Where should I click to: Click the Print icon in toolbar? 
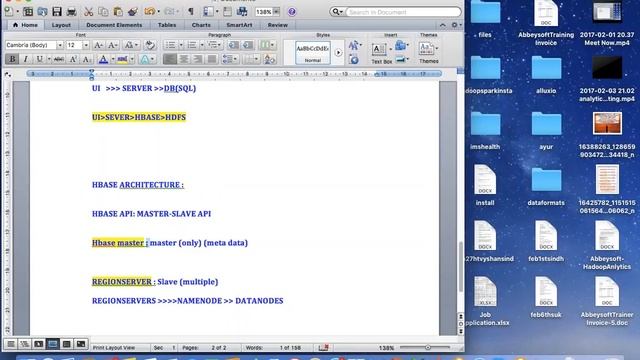pyautogui.click(x=71, y=11)
